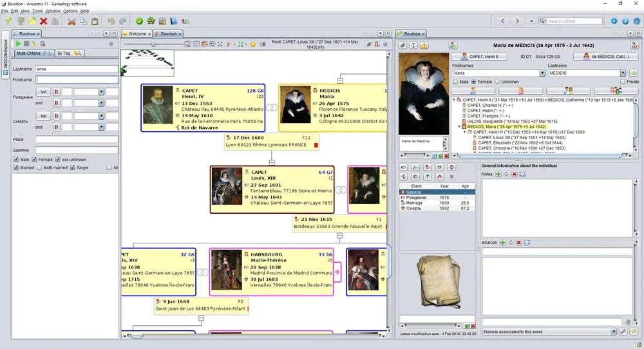Click the yellow warning triangle icon
This screenshot has height=349, width=644.
click(x=424, y=45)
